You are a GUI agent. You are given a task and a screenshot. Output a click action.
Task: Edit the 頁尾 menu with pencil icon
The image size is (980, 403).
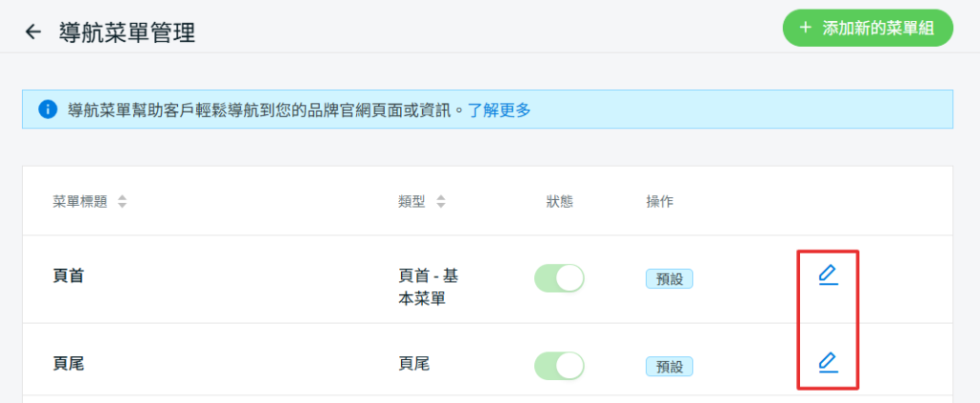pyautogui.click(x=828, y=362)
